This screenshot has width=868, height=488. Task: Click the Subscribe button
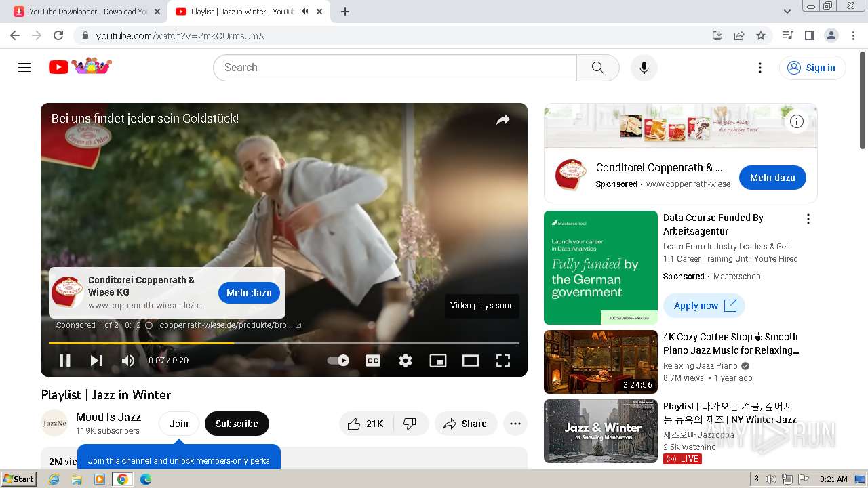(237, 424)
